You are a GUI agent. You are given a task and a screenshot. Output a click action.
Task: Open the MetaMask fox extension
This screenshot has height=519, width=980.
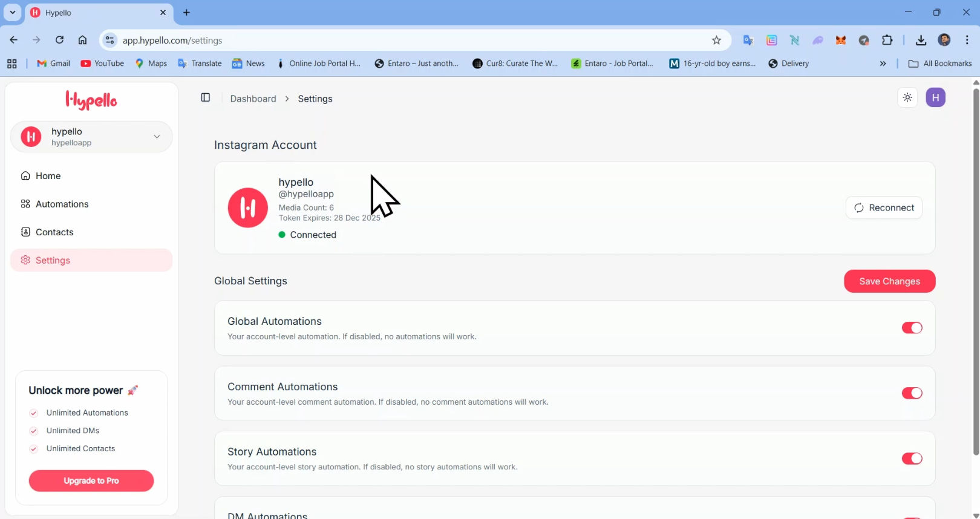coord(841,41)
